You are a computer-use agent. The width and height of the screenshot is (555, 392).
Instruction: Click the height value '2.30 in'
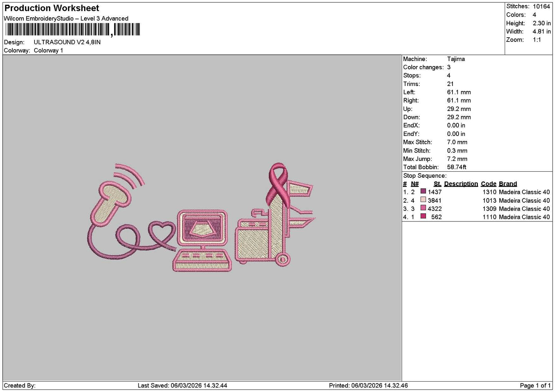pyautogui.click(x=542, y=23)
